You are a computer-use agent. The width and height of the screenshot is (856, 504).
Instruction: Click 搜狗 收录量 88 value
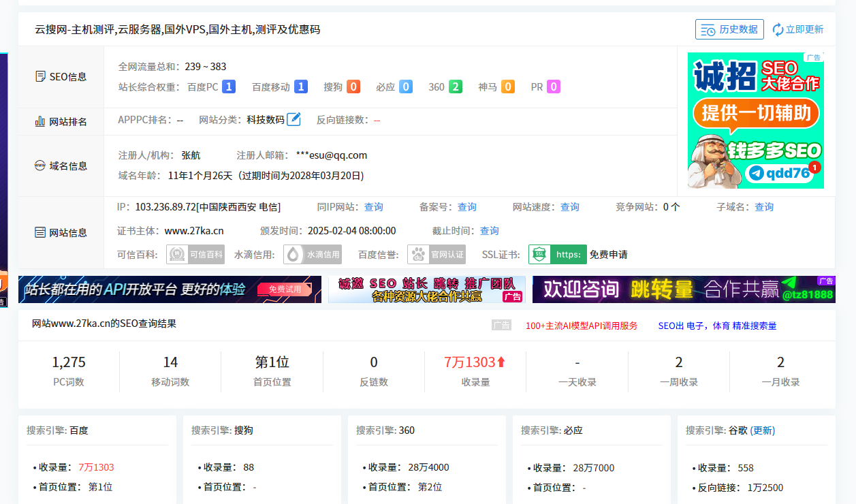pyautogui.click(x=249, y=467)
